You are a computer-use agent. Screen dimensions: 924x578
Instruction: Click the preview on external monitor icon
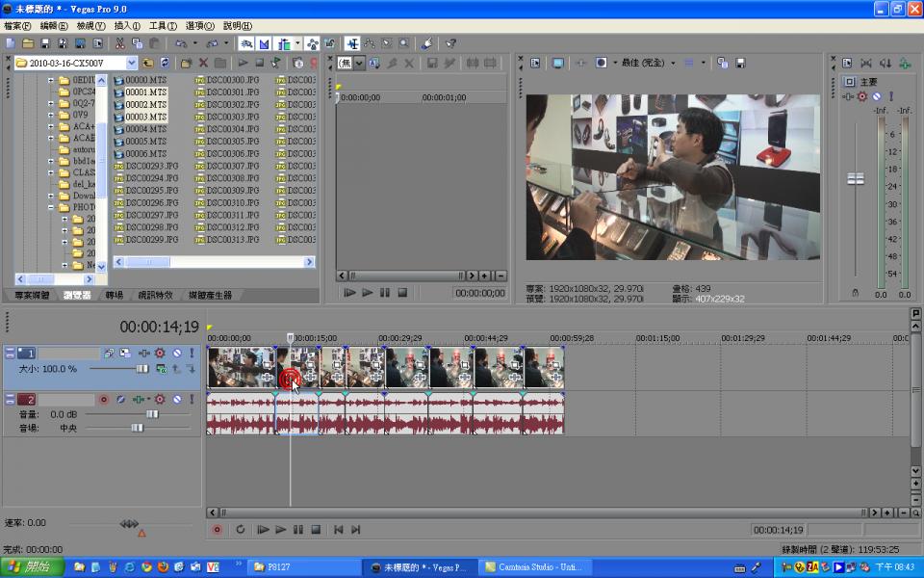[x=557, y=63]
